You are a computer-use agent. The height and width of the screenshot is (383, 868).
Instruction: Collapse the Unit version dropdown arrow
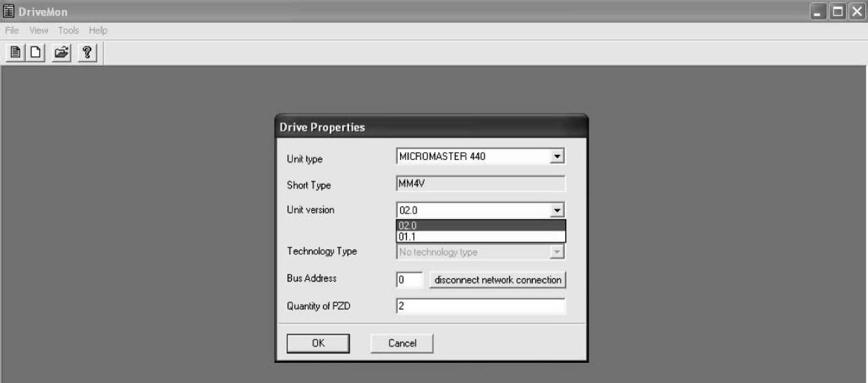point(557,210)
